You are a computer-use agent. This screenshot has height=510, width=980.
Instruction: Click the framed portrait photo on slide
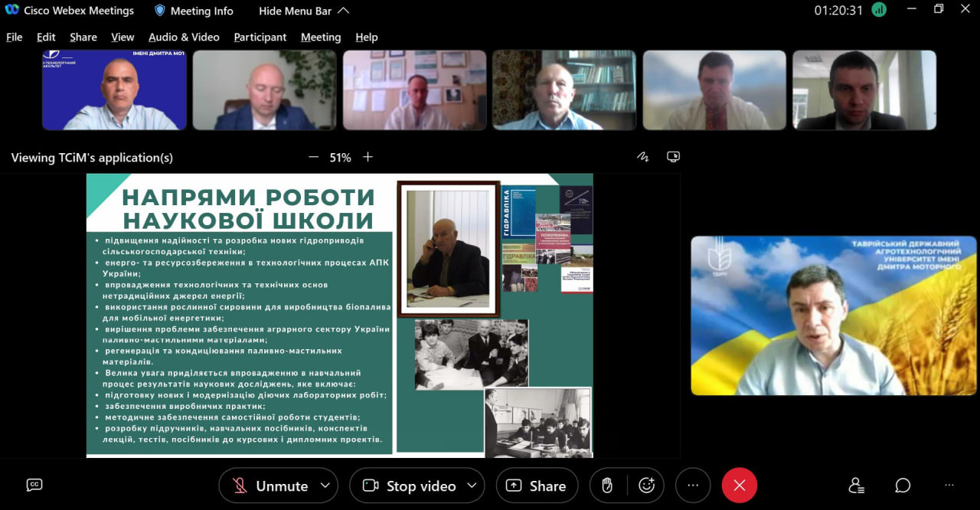click(449, 249)
